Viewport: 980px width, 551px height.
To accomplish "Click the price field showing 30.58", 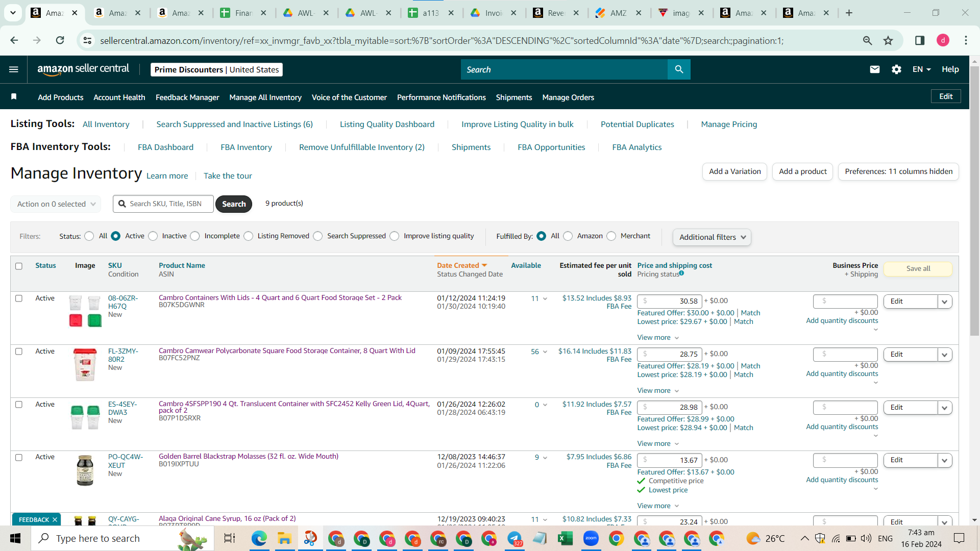I will point(670,301).
